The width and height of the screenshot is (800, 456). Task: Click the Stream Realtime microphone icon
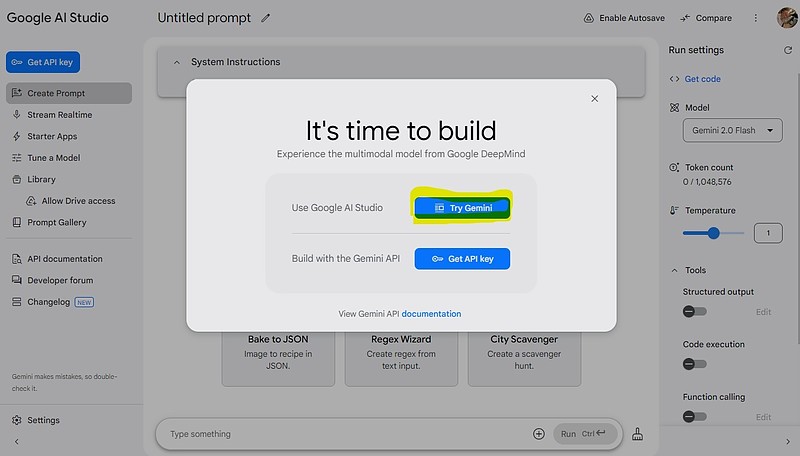[x=17, y=115]
